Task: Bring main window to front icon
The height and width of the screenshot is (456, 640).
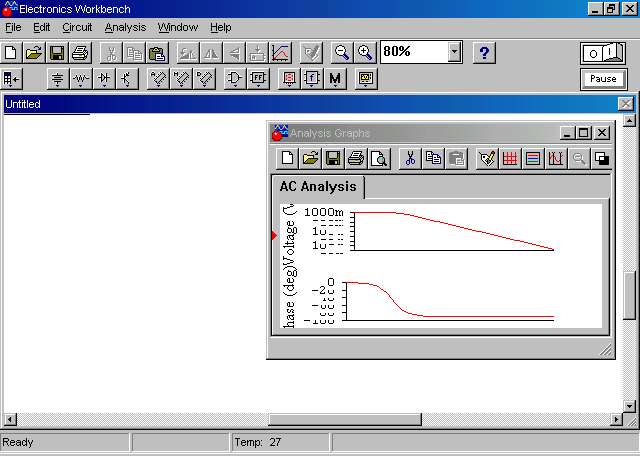Action: 602,158
